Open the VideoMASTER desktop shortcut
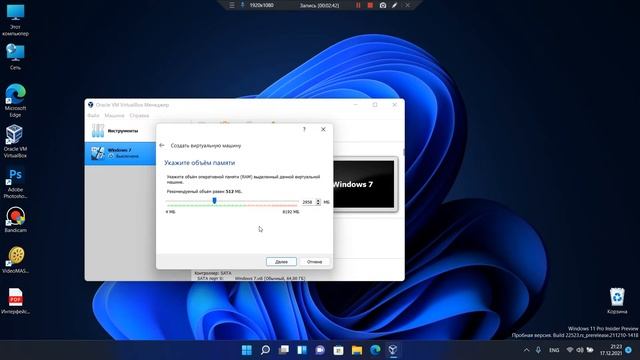The height and width of the screenshot is (360, 640). (15, 260)
